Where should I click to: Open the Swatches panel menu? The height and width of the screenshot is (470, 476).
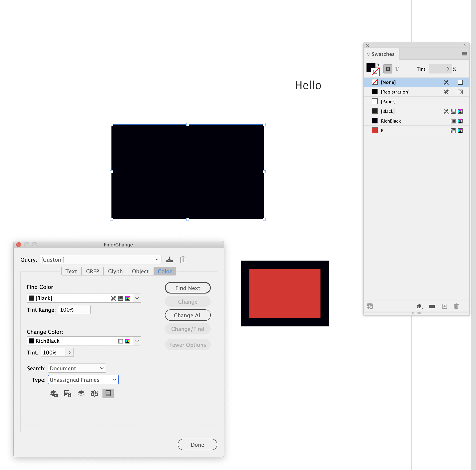tap(464, 54)
